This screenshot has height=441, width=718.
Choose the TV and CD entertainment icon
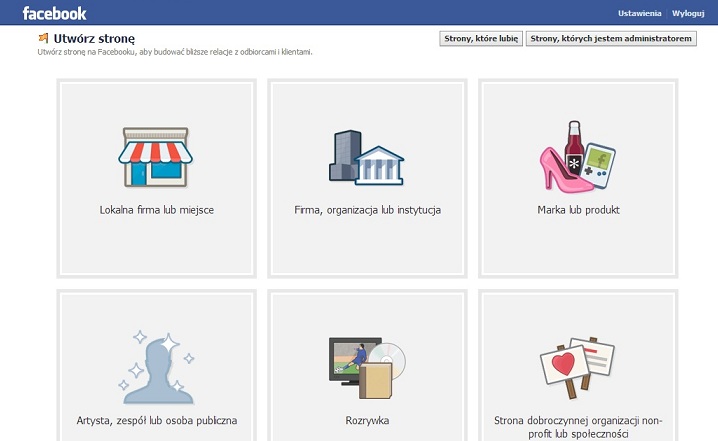366,367
